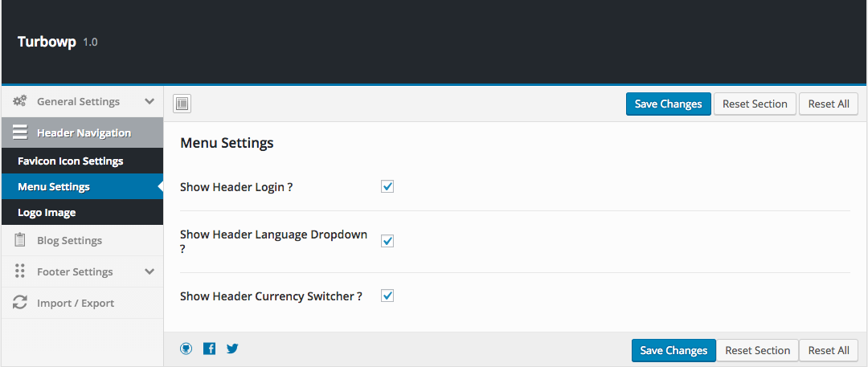Open Favicon Icon Settings submenu item

[x=71, y=161]
